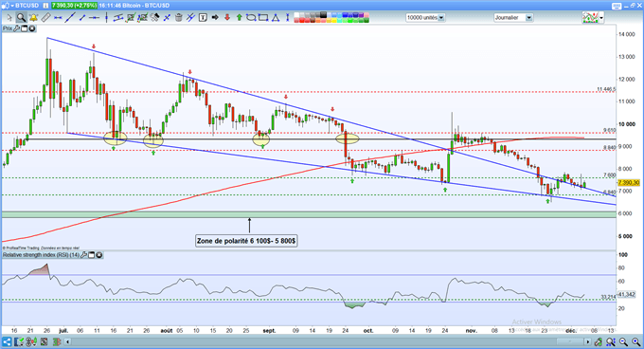644x349 pixels.
Task: Select the cursor pointer tool
Action: tap(9, 18)
